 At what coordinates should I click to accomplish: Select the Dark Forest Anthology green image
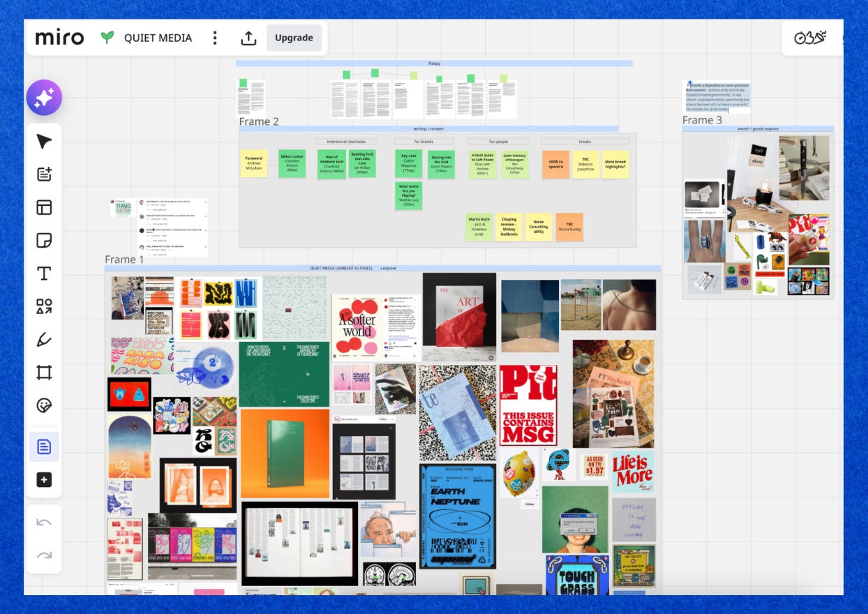pos(284,373)
